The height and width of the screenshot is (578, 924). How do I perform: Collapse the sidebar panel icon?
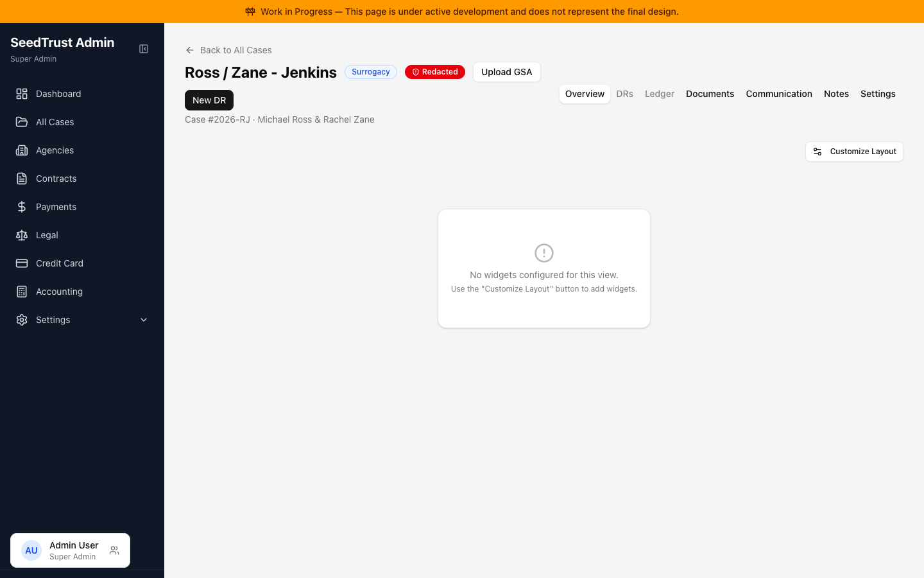click(144, 49)
